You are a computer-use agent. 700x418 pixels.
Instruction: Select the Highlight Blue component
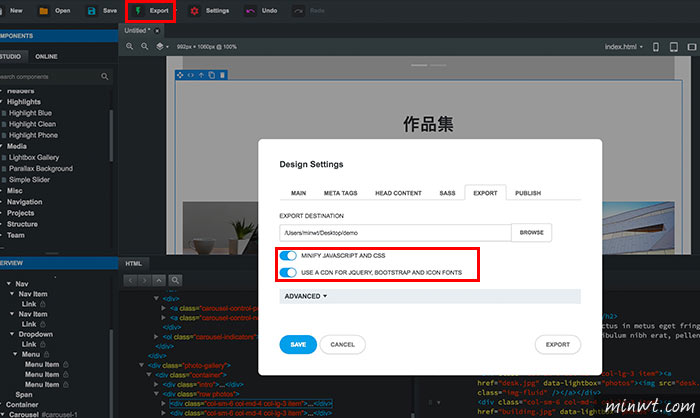pos(30,113)
